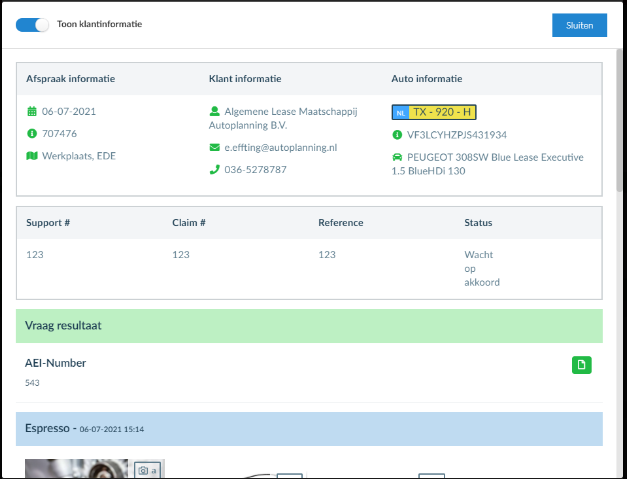
Task: Click the map icon beside Werkplaats, EDE
Action: 32,156
